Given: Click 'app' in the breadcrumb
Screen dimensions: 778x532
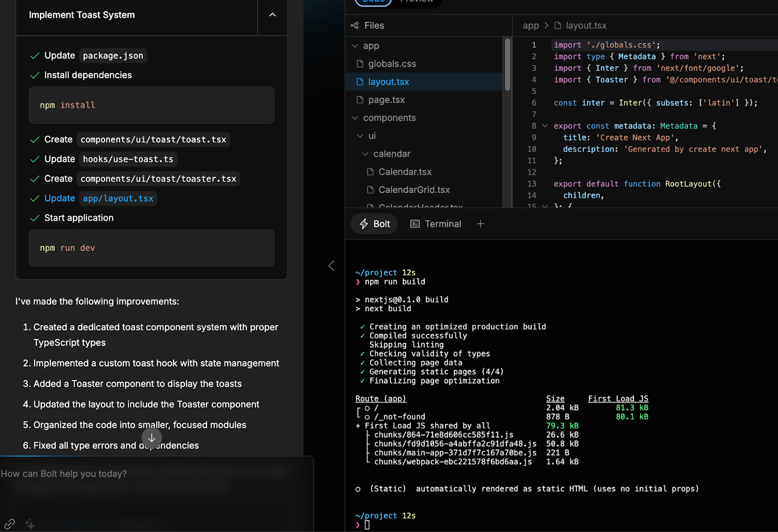Looking at the screenshot, I should (530, 25).
